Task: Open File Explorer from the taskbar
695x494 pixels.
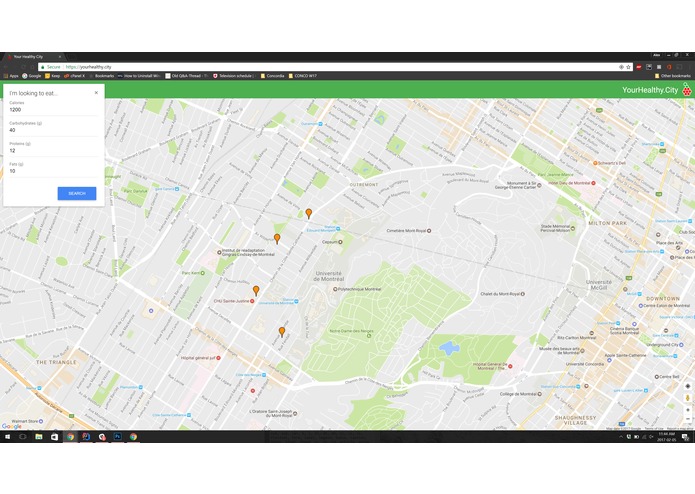Action: pos(39,437)
